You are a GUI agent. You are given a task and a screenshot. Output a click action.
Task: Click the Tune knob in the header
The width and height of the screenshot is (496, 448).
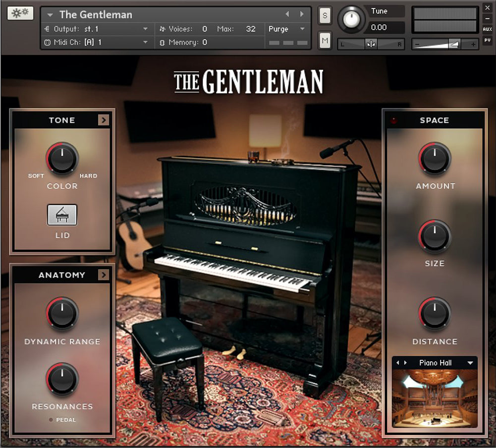point(351,19)
